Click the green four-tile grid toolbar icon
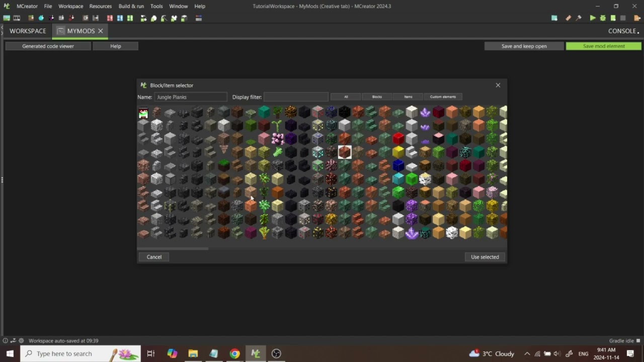644x362 pixels. 130,18
